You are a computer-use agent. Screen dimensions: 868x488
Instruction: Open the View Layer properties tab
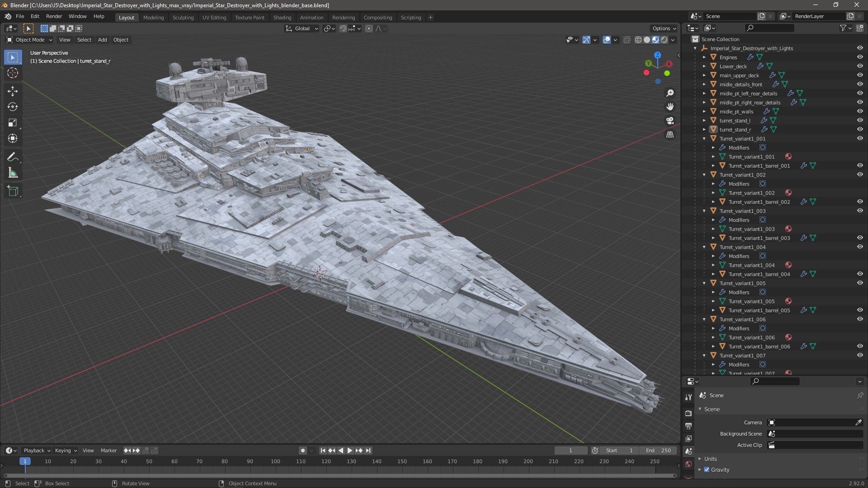click(x=689, y=438)
